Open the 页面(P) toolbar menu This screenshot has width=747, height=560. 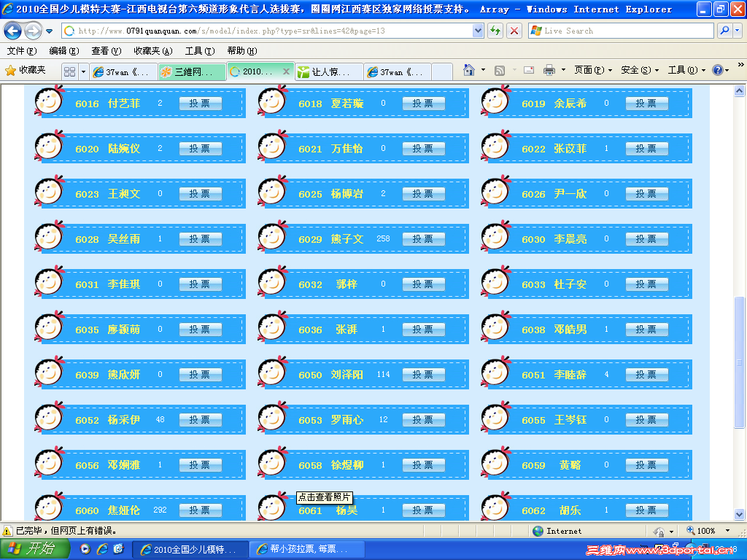coord(592,71)
